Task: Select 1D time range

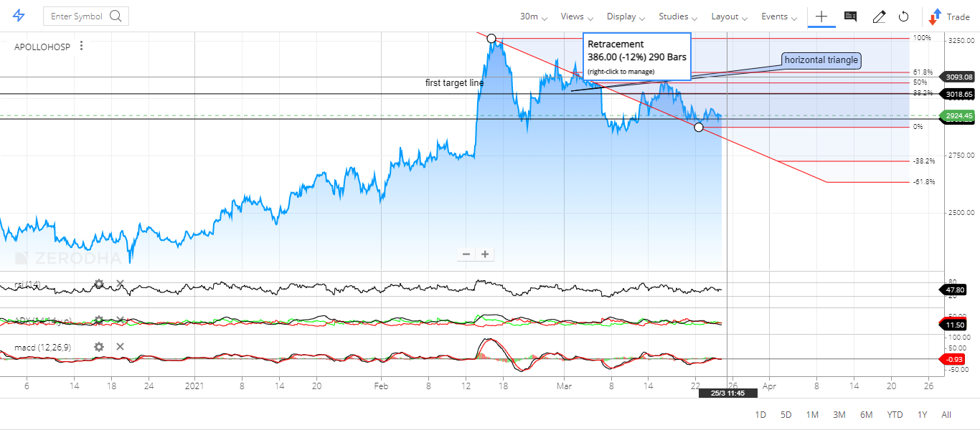Action: [x=760, y=415]
